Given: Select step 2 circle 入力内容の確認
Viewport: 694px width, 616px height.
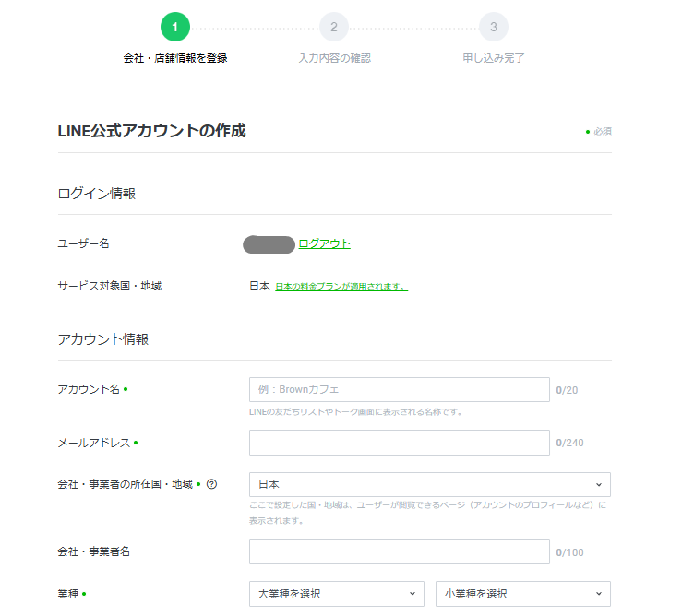Looking at the screenshot, I should pyautogui.click(x=334, y=27).
